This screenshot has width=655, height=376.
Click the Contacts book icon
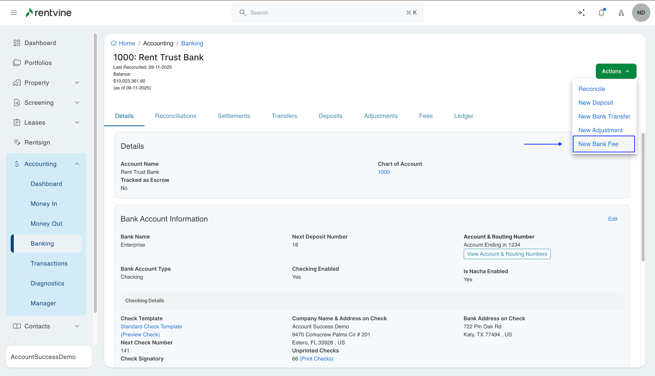point(17,326)
